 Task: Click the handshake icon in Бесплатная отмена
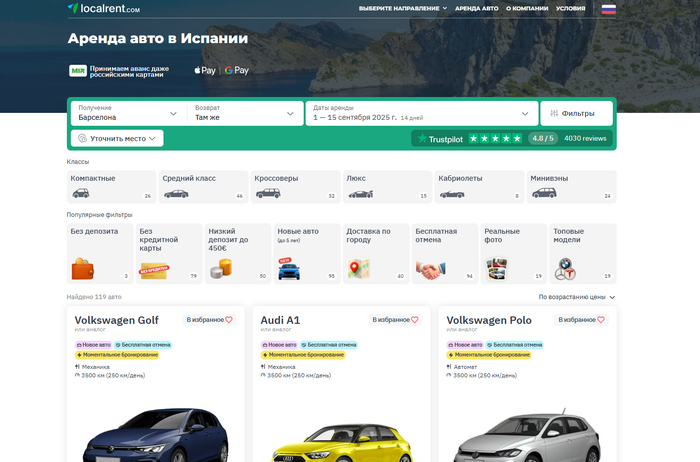[x=431, y=271]
